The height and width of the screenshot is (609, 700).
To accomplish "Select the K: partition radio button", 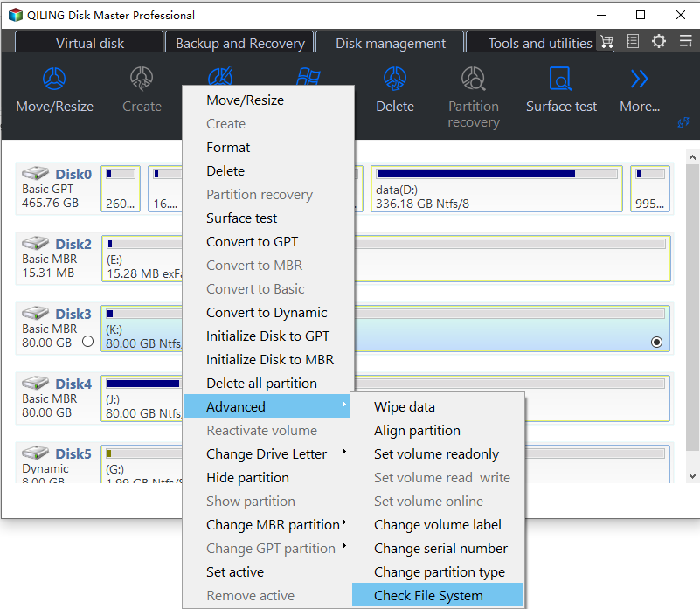I will click(x=656, y=343).
